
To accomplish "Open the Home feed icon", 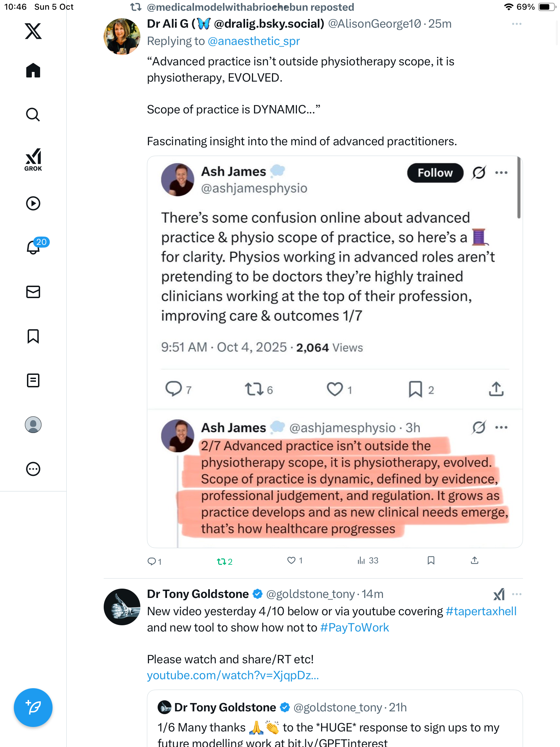I will pos(33,71).
